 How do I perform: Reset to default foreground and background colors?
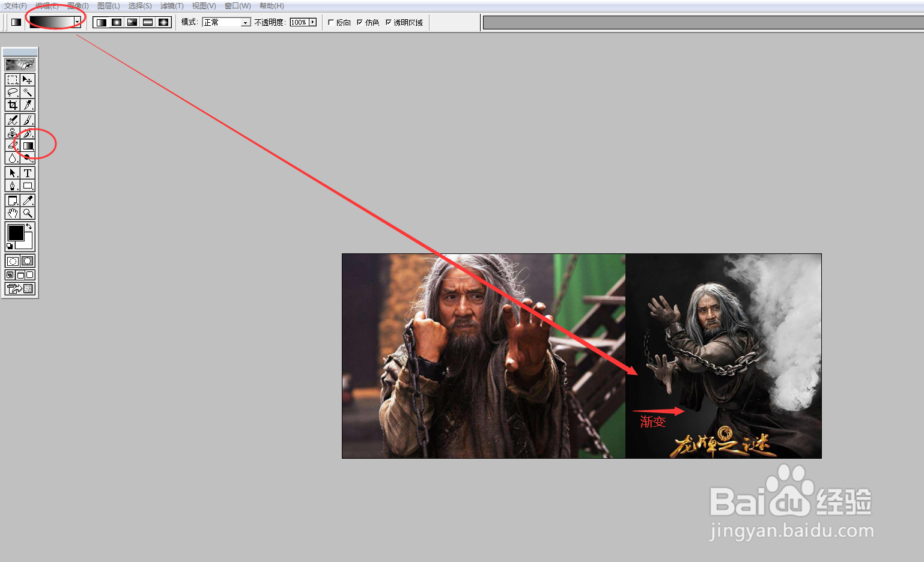[10, 246]
